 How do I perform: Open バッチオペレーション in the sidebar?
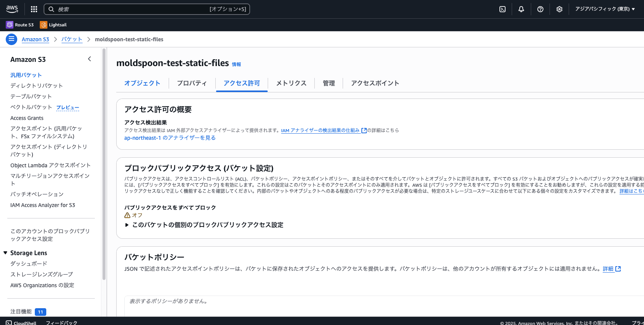click(x=37, y=194)
